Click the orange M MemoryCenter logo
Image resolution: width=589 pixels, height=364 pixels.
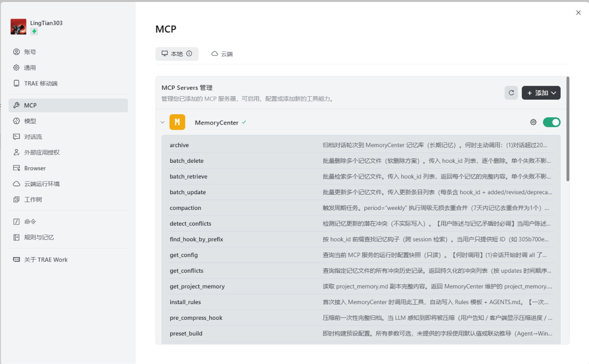point(178,122)
